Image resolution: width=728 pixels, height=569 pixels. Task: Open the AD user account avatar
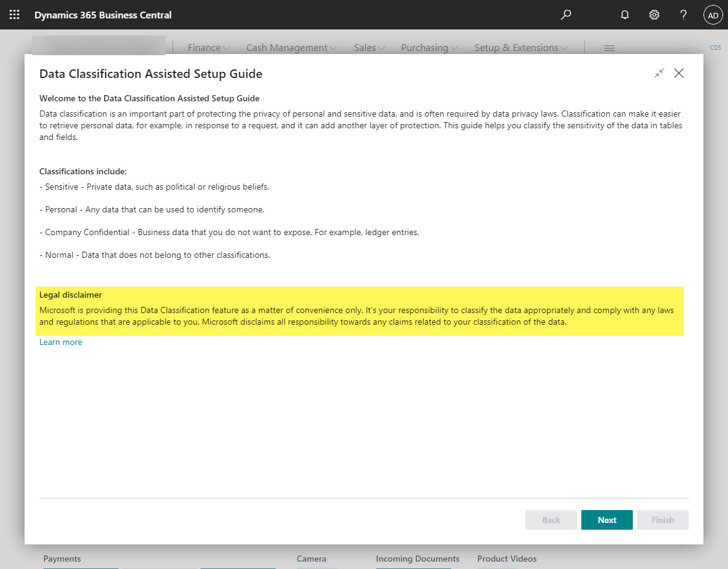(713, 15)
